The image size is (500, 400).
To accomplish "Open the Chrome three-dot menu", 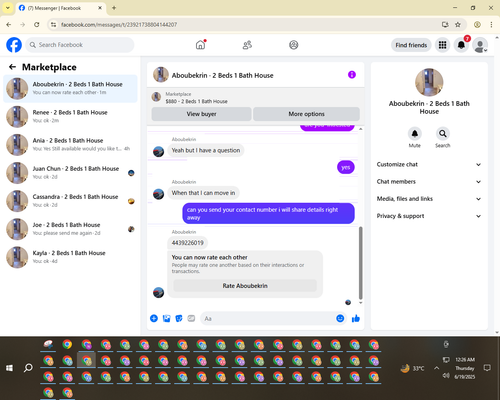I will (x=491, y=24).
